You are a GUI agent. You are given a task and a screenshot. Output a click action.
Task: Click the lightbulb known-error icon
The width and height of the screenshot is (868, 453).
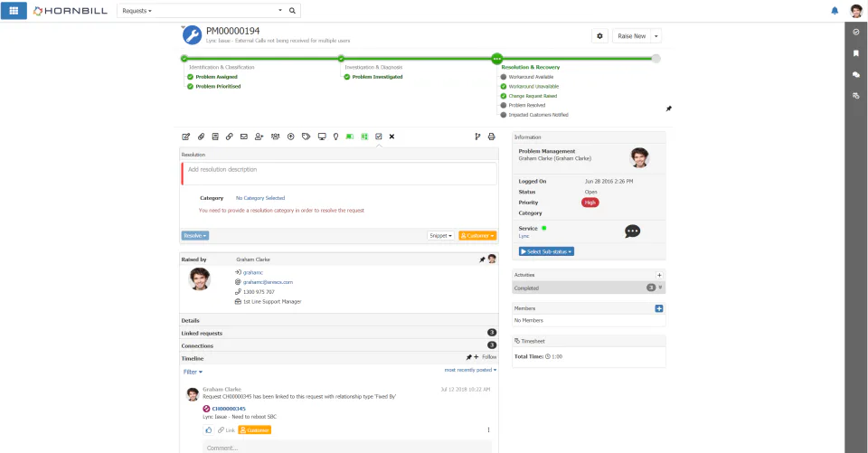(335, 137)
